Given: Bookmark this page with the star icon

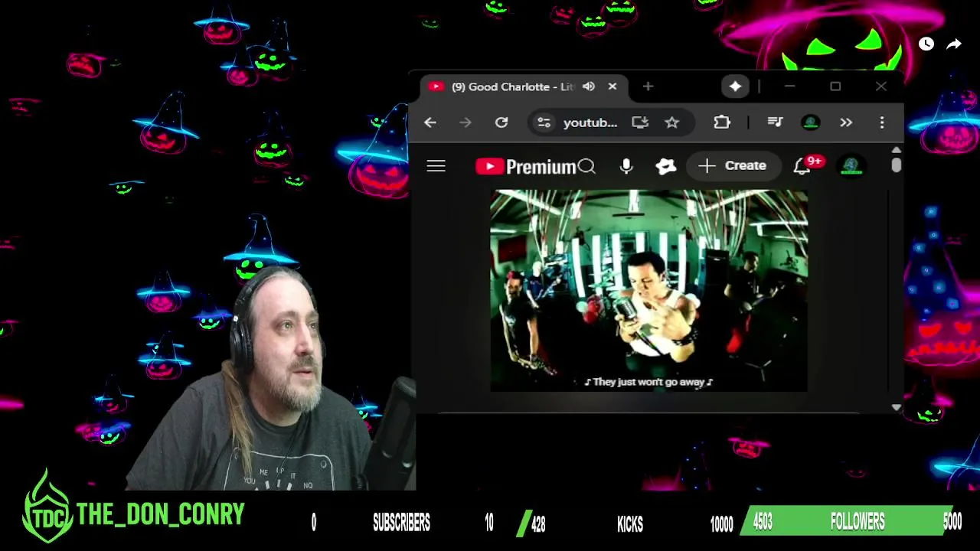Looking at the screenshot, I should (672, 122).
